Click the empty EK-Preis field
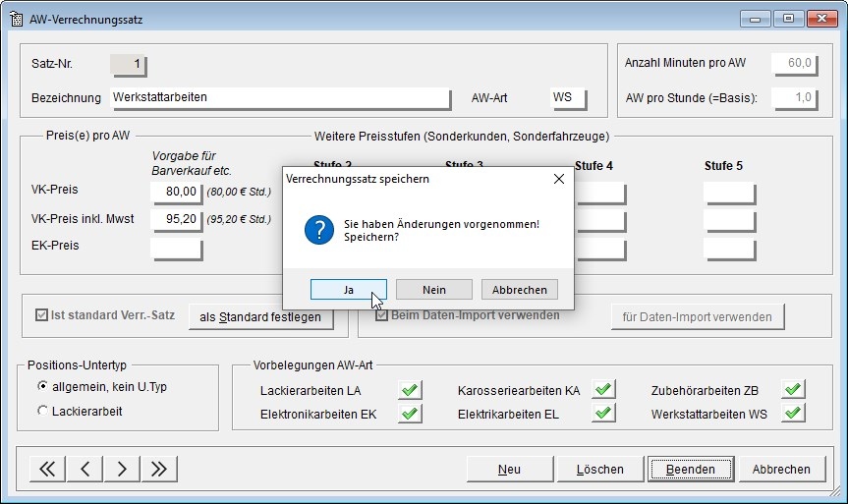The width and height of the screenshot is (848, 504). pyautogui.click(x=176, y=250)
